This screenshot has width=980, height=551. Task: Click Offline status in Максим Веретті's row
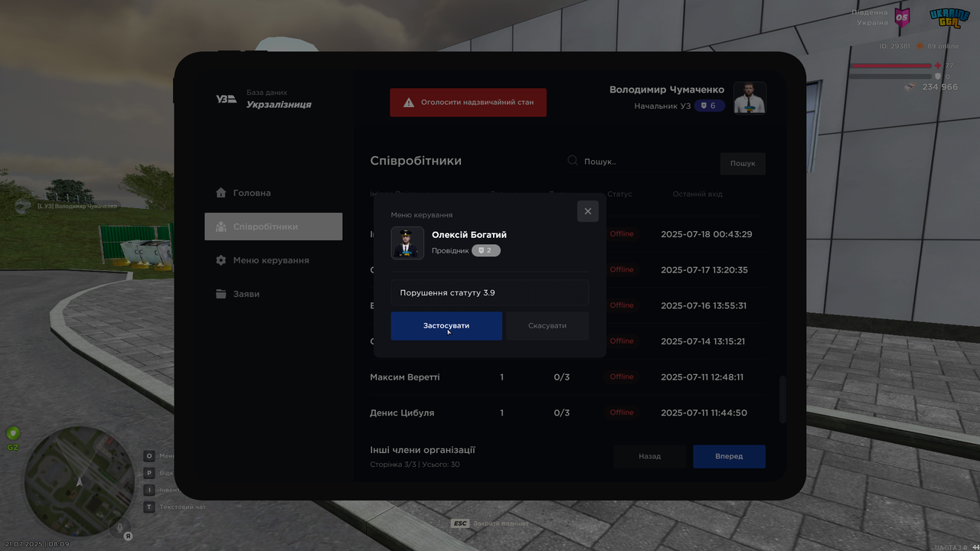622,377
